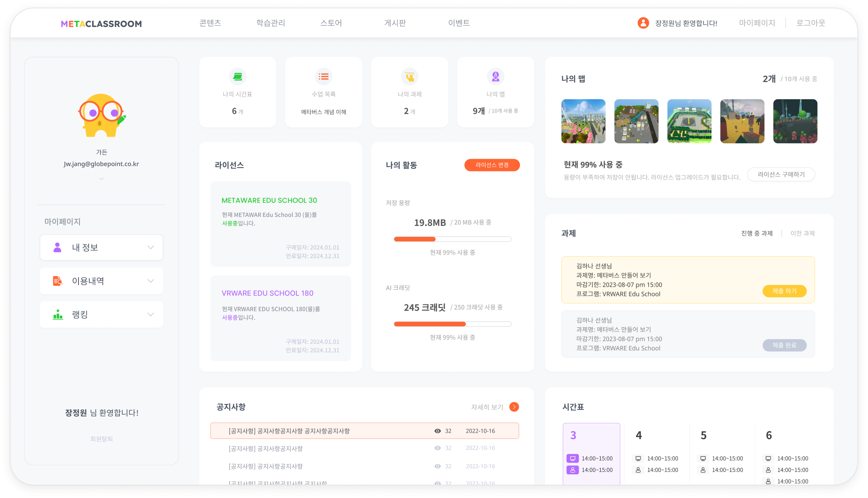Image resolution: width=868 pixels, height=498 pixels.
Task: Expand profile chevron below email address
Action: coord(101,179)
